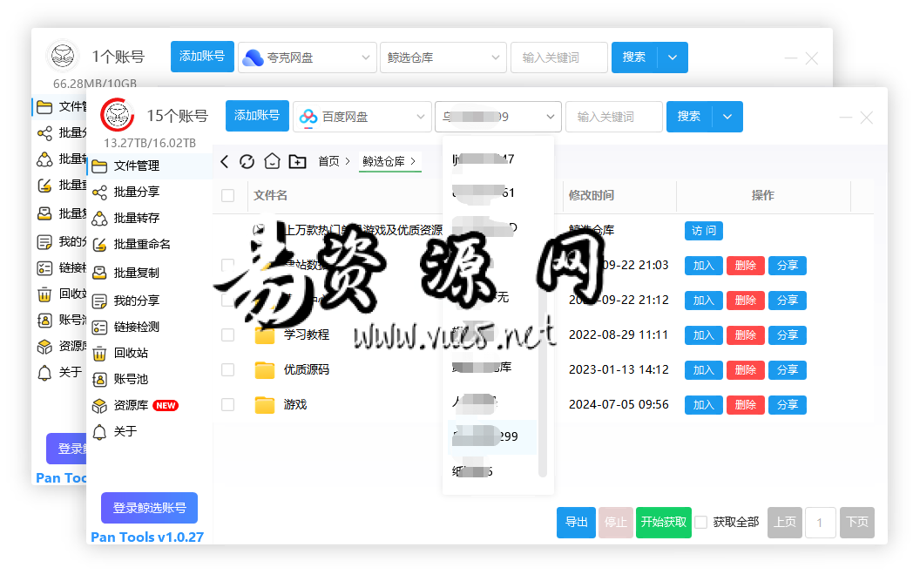
Task: Focus the 输入关键词 field in the back window
Action: pyautogui.click(x=559, y=57)
